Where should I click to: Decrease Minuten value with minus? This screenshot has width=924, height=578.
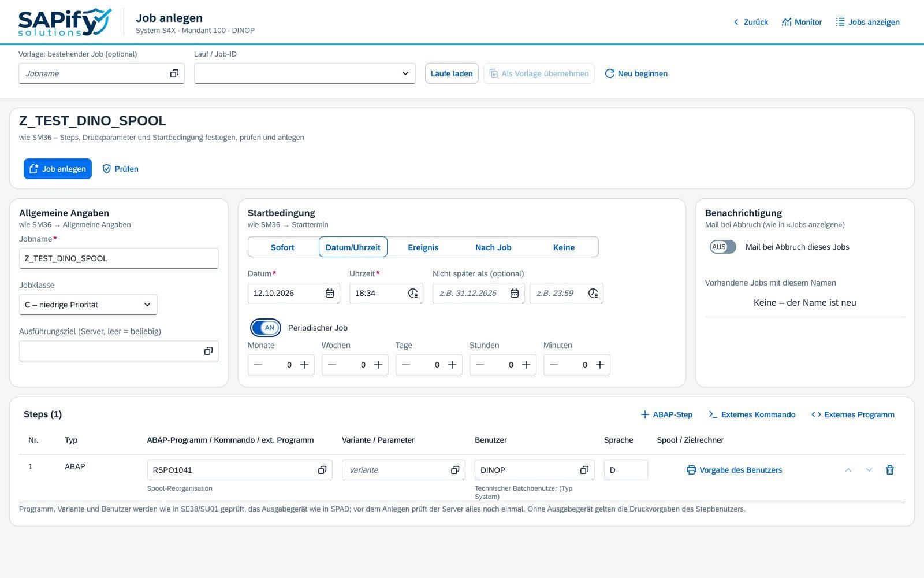click(x=554, y=365)
